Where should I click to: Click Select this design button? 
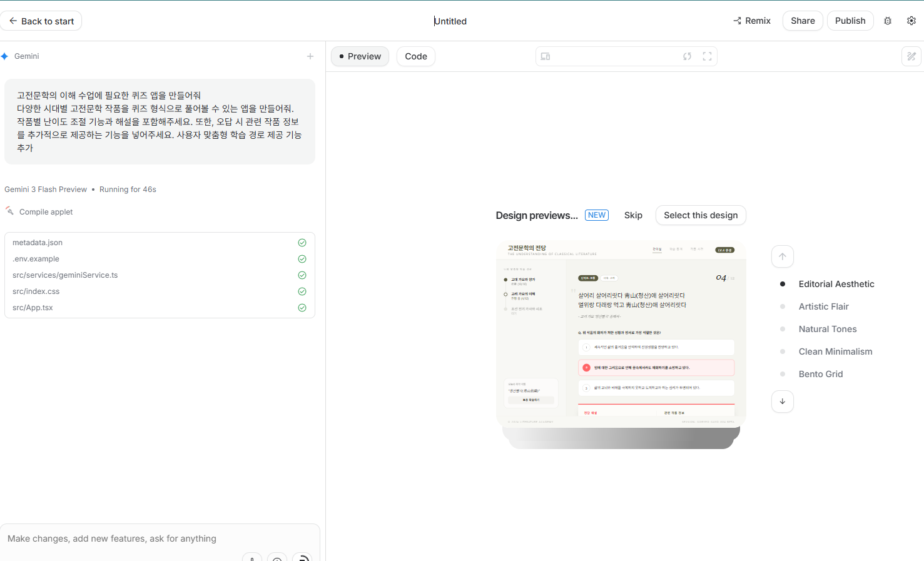701,215
